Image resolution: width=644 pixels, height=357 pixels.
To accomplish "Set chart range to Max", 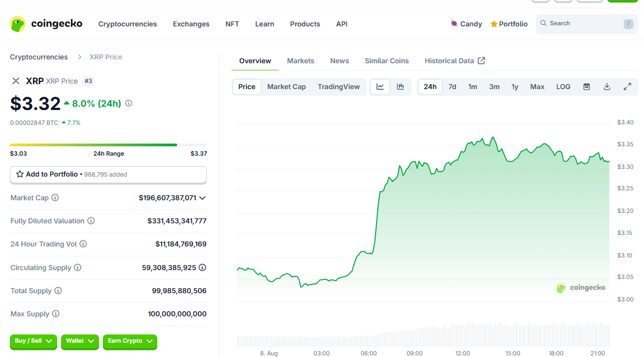I will click(x=537, y=87).
